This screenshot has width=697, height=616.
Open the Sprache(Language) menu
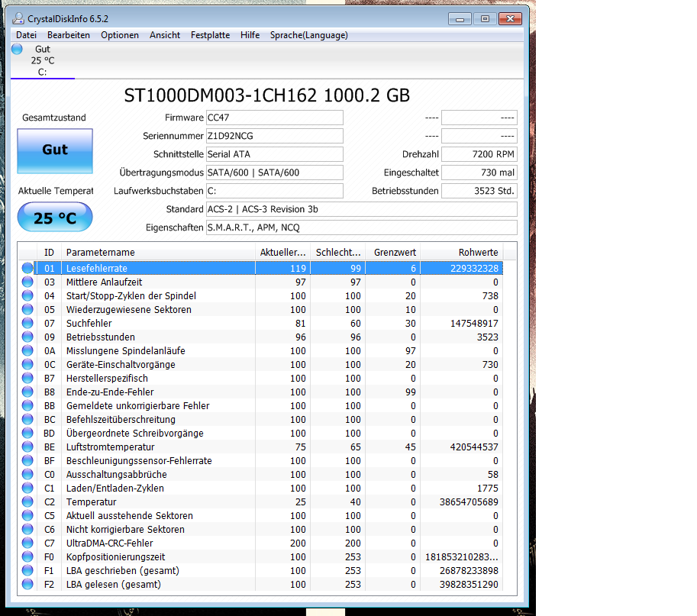click(x=309, y=35)
